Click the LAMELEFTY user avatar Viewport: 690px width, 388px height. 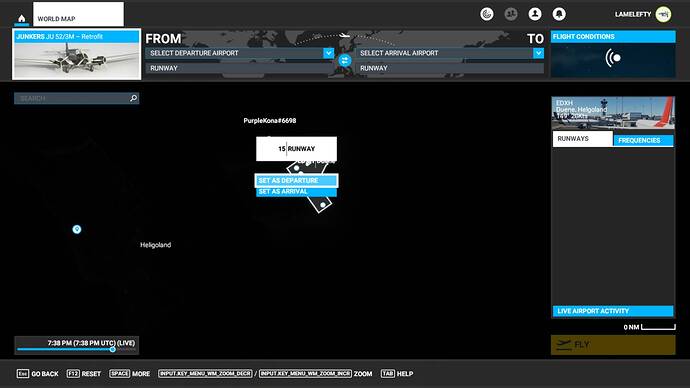tap(663, 14)
